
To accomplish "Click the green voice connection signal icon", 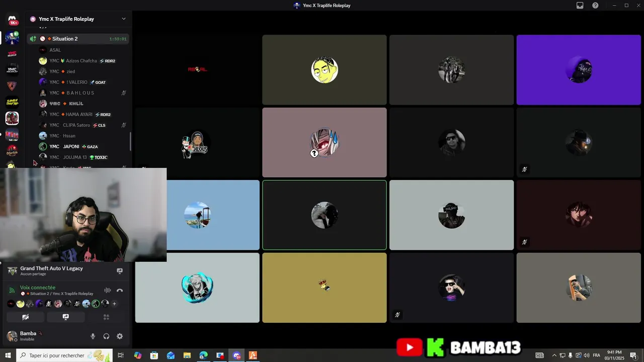I will [12, 290].
